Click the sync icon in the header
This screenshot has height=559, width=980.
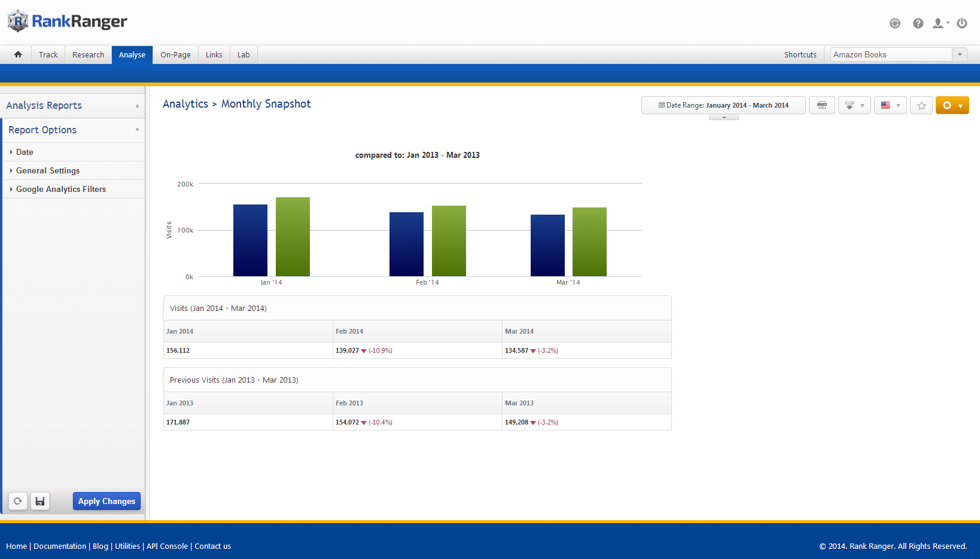pyautogui.click(x=894, y=23)
